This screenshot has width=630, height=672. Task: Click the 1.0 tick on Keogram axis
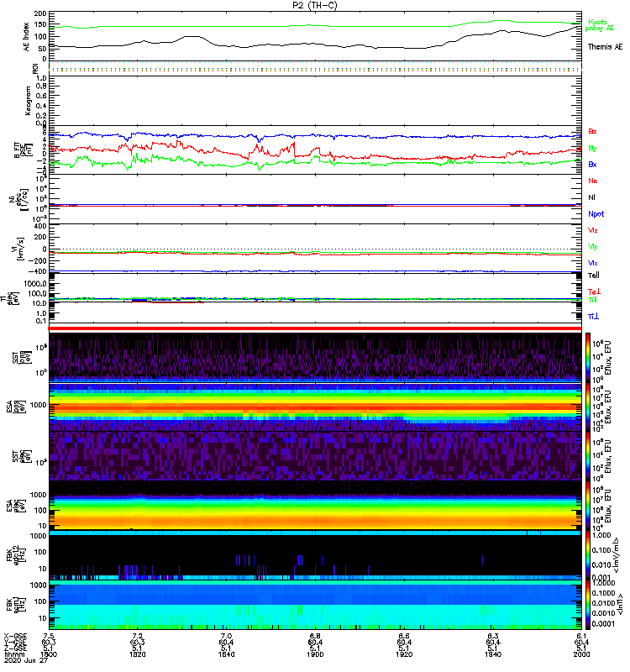(x=41, y=78)
